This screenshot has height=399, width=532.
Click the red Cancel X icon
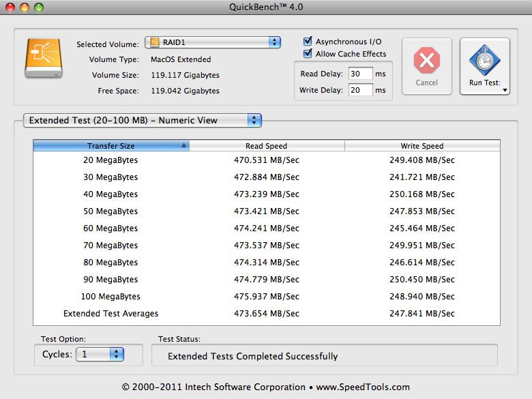point(427,61)
